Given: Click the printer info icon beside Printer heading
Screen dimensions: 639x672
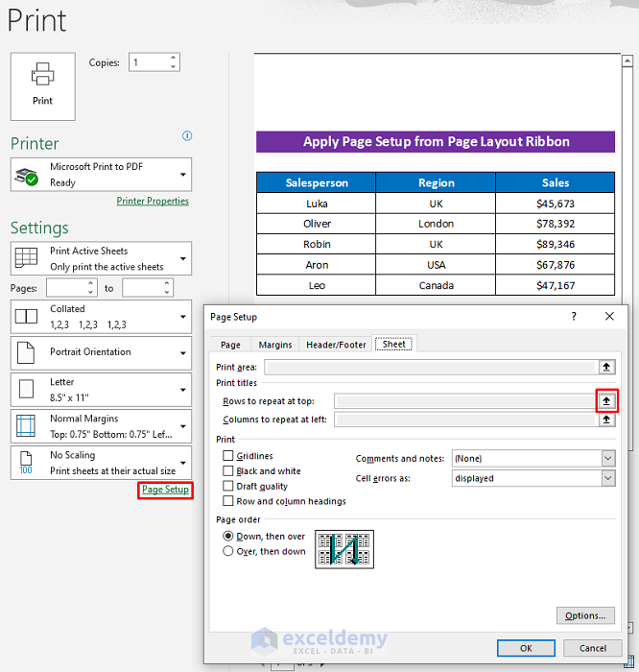Looking at the screenshot, I should click(187, 136).
